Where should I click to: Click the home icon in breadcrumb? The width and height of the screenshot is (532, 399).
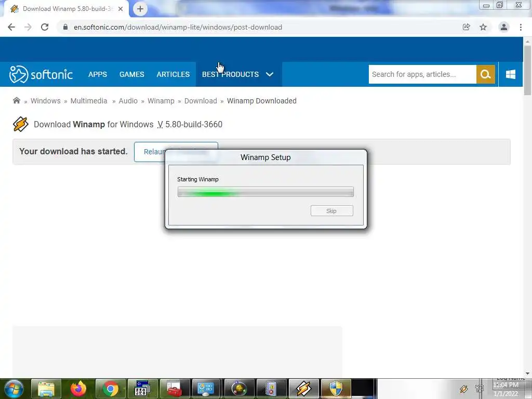point(16,100)
